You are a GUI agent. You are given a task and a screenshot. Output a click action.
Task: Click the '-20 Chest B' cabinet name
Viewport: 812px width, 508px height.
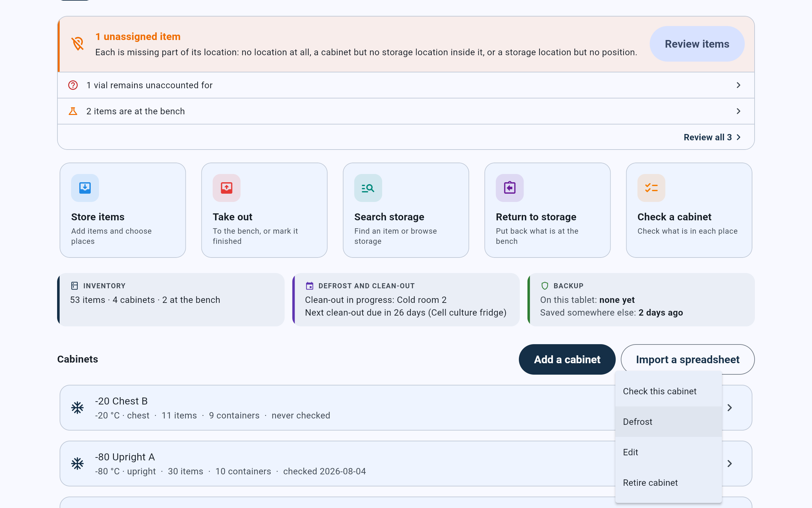(x=121, y=401)
